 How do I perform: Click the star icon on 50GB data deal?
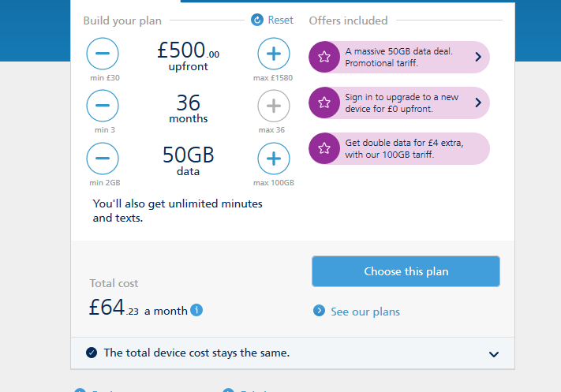[324, 57]
